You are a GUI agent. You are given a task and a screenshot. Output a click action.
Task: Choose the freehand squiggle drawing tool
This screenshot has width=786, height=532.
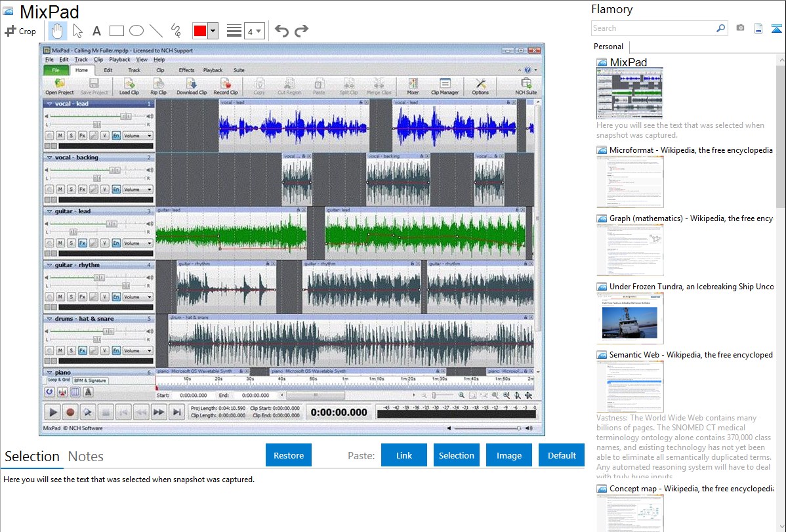[176, 31]
